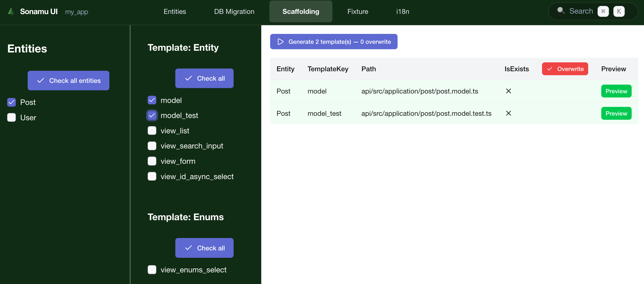Go to the i18n tab
Viewport: 644px width, 284px height.
402,12
